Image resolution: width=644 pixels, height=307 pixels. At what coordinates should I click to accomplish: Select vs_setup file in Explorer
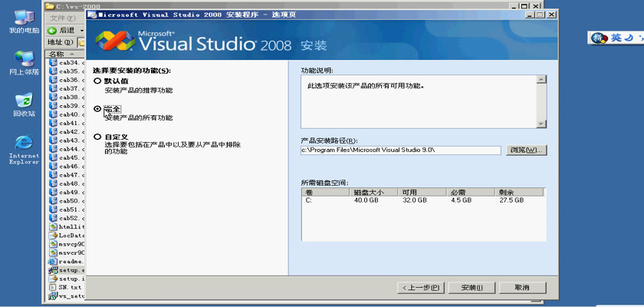(67, 296)
